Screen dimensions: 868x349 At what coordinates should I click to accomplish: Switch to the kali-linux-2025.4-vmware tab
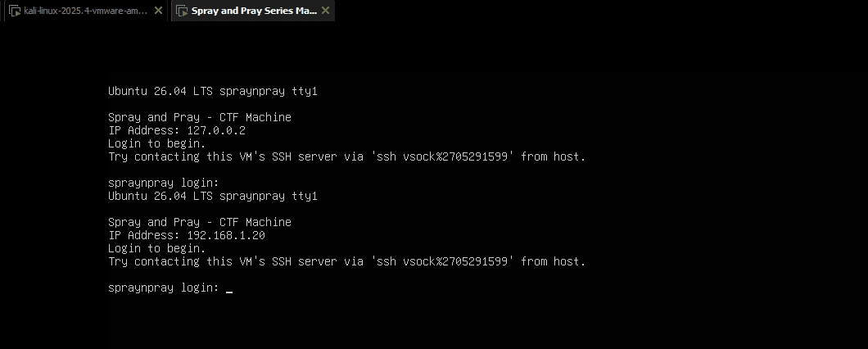pos(85,11)
